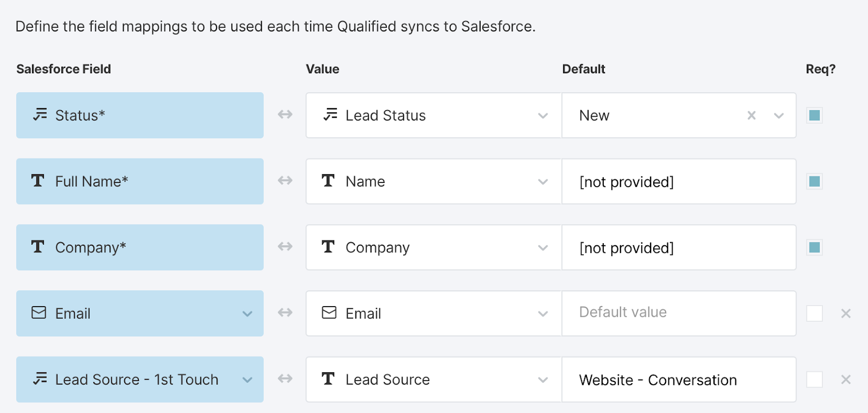868x413 pixels.
Task: Click text type icon beside Full Name*
Action: point(37,181)
